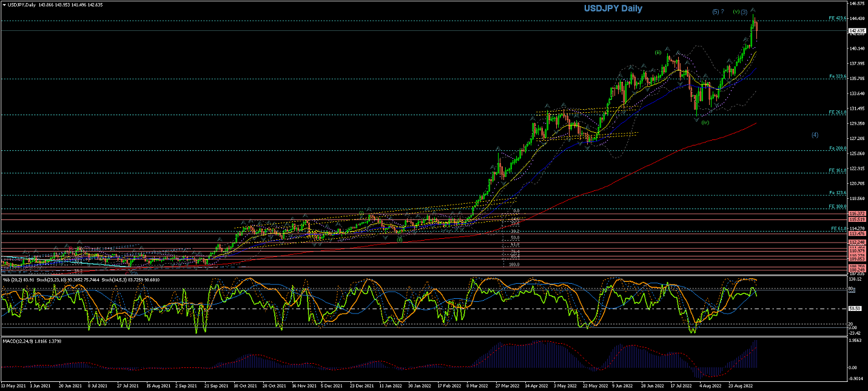This screenshot has width=868, height=391.
Task: Click the blue '(3)' wave label
Action: click(744, 12)
